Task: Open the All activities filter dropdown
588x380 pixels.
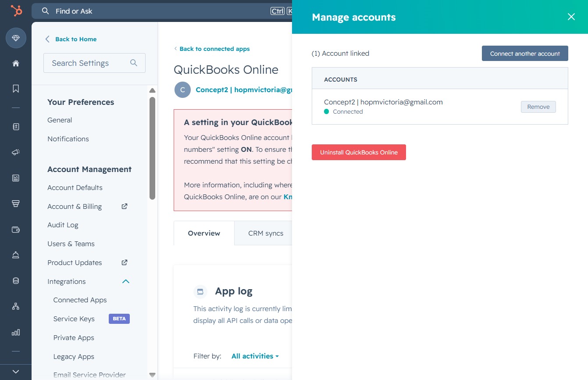Action: point(255,356)
